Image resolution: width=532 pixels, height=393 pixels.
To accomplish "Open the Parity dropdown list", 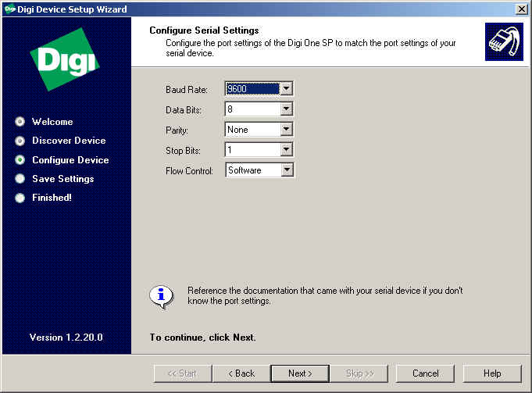I will point(286,130).
